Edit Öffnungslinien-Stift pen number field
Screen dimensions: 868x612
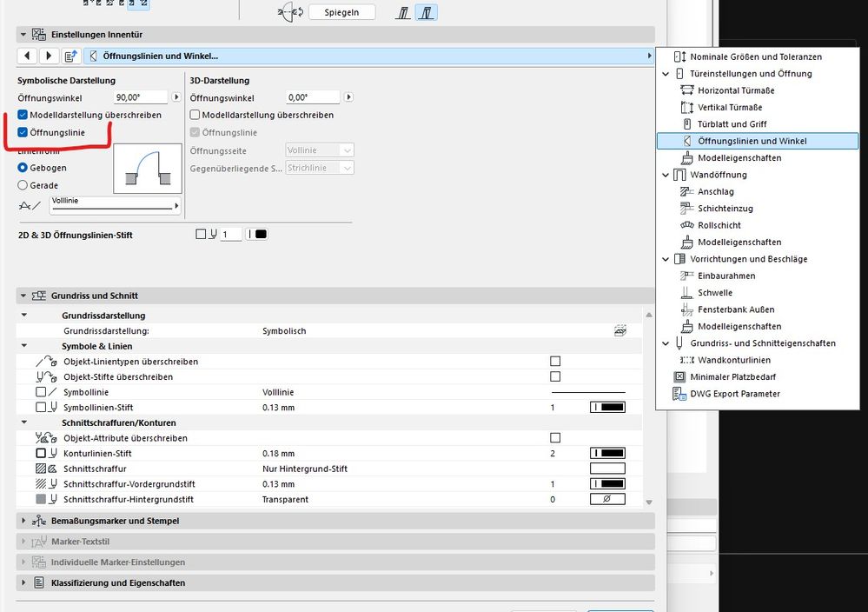(x=231, y=234)
